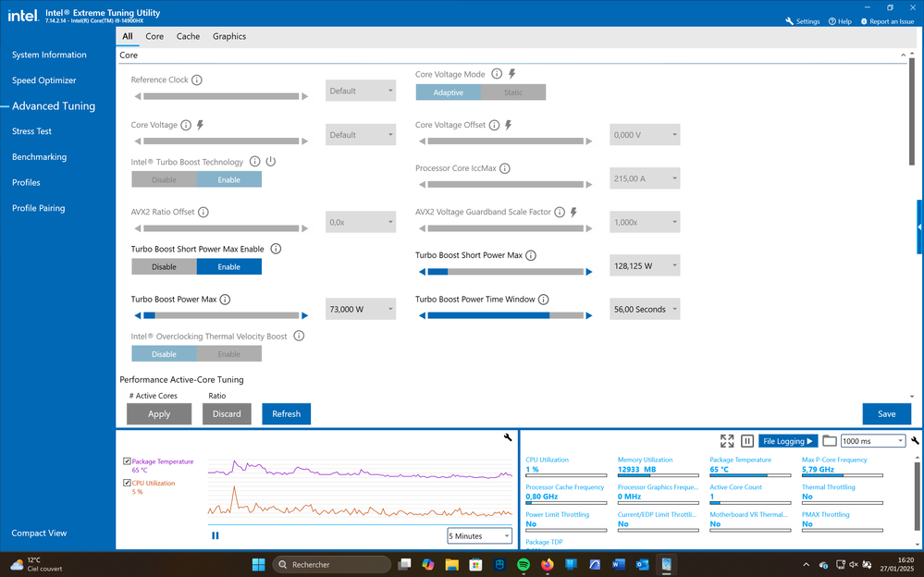
Task: Switch to the Core tab
Action: [154, 37]
